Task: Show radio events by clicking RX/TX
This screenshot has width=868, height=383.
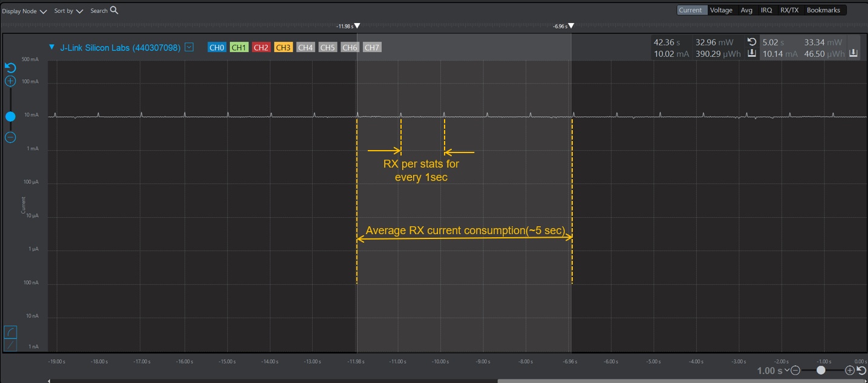Action: (x=789, y=10)
